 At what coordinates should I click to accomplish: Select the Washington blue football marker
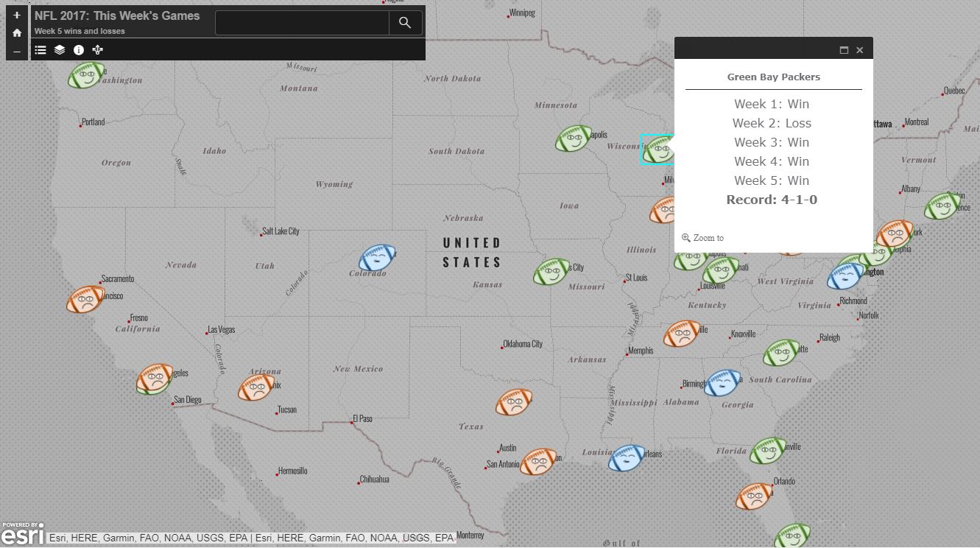click(845, 277)
